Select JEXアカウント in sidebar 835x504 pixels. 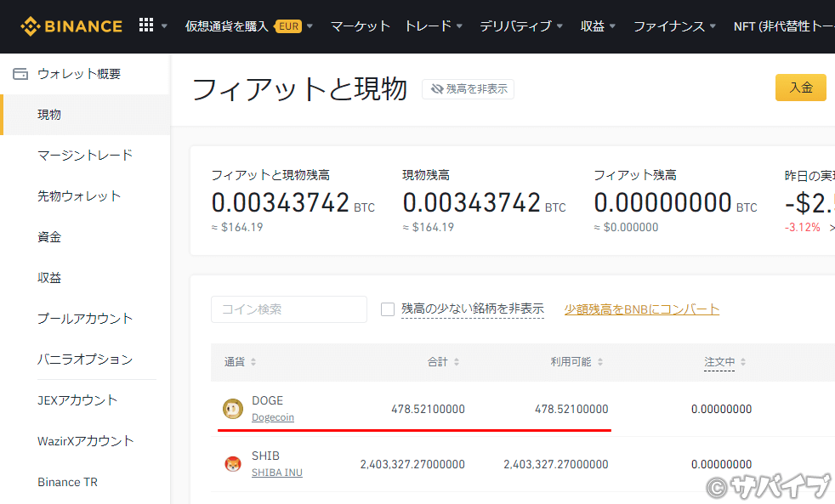[x=77, y=400]
